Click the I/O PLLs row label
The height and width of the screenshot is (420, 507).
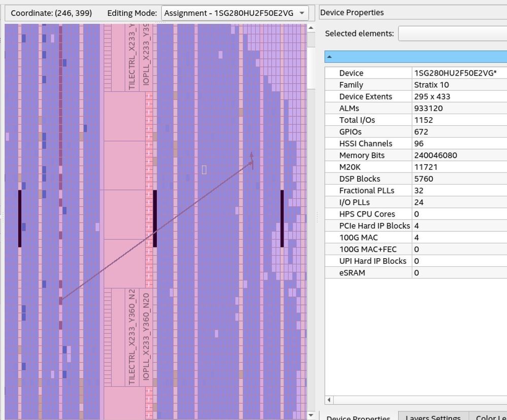tap(354, 202)
